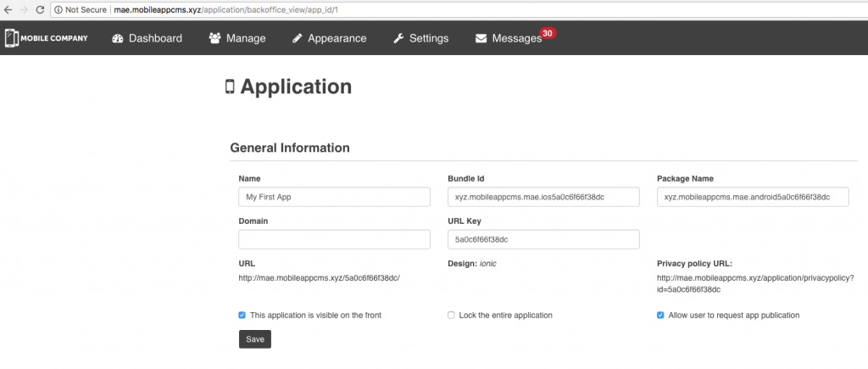Image resolution: width=868 pixels, height=369 pixels.
Task: Select the Bundle Id text field
Action: click(x=543, y=197)
